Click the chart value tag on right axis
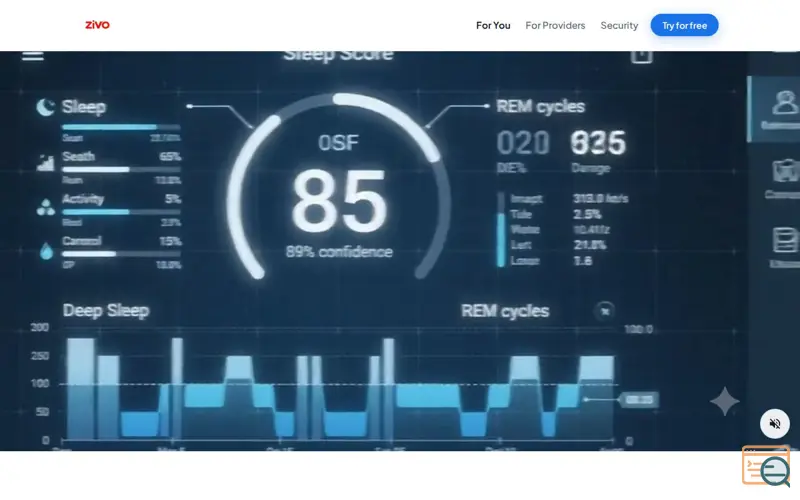Image resolution: width=800 pixels, height=500 pixels. coord(639,399)
